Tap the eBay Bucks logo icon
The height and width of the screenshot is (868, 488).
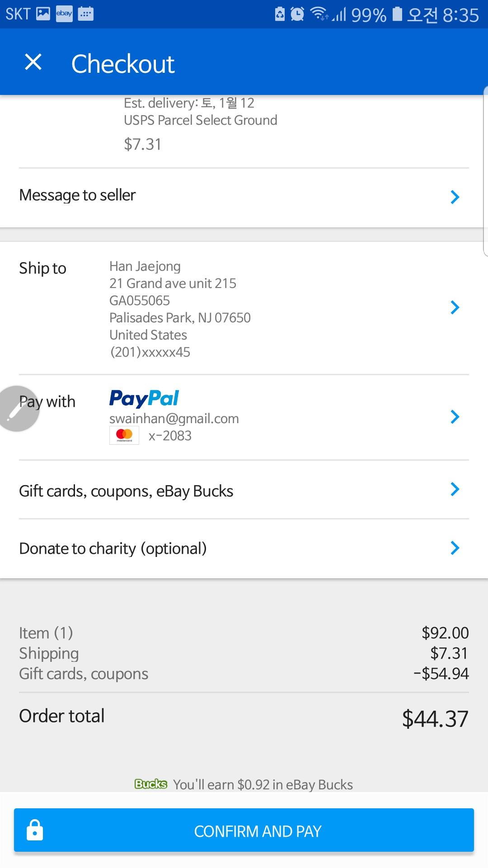(x=151, y=784)
